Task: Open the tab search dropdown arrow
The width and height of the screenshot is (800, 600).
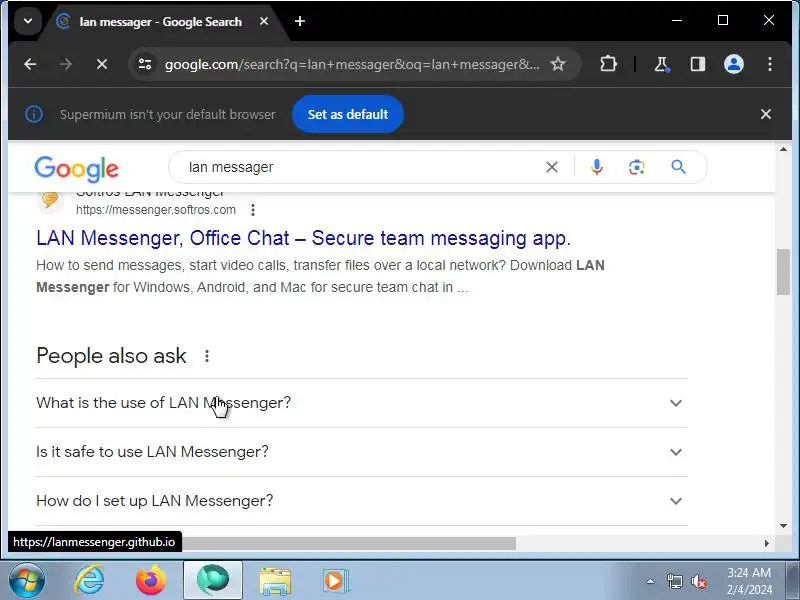Action: point(28,21)
